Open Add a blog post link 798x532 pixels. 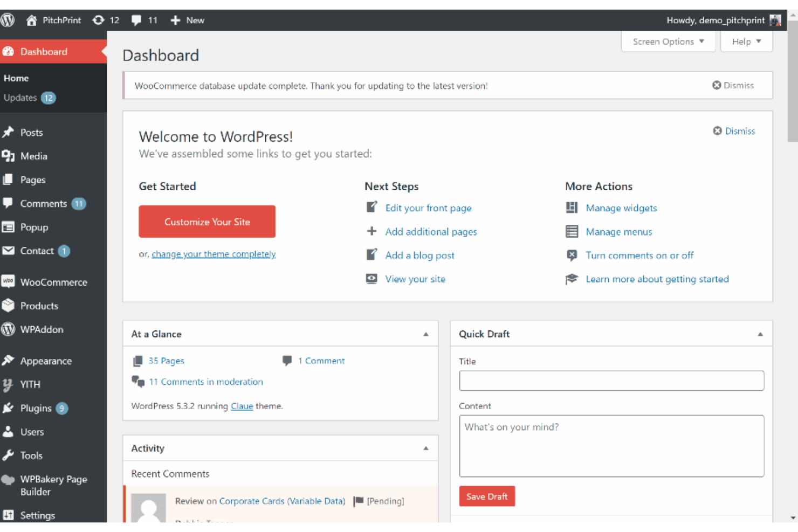[x=419, y=255]
